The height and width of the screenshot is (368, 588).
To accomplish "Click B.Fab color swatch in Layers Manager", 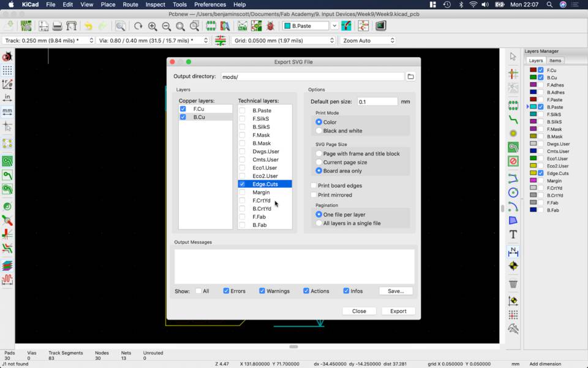I will coord(533,210).
